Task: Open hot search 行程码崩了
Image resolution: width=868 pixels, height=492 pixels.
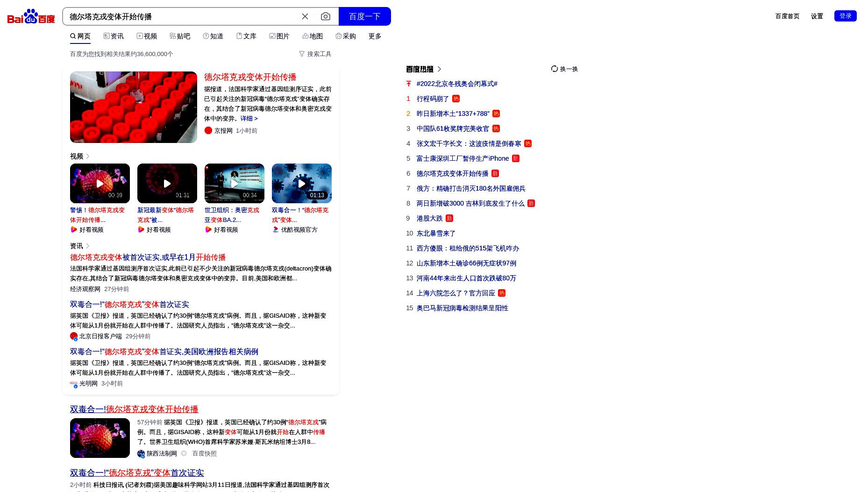Action: 433,99
